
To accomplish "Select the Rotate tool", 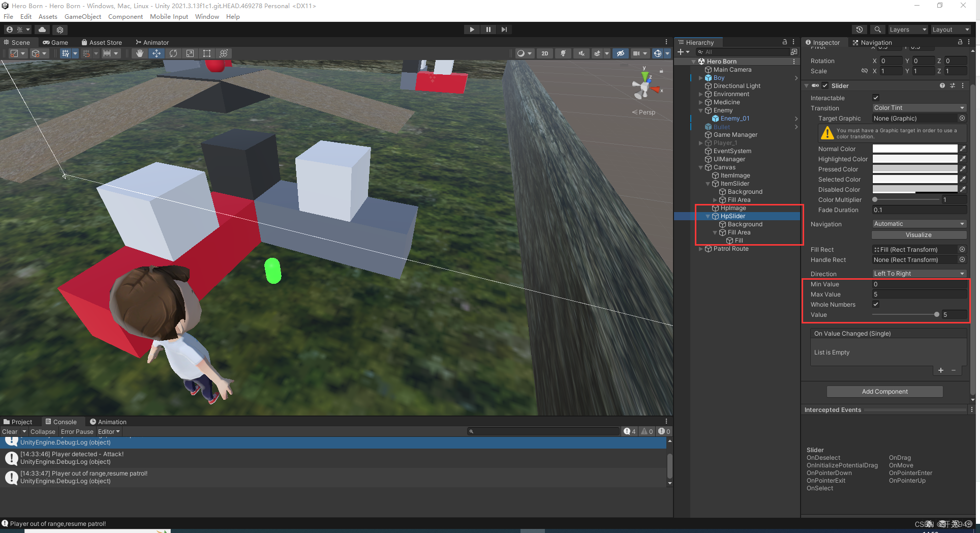I will (173, 53).
